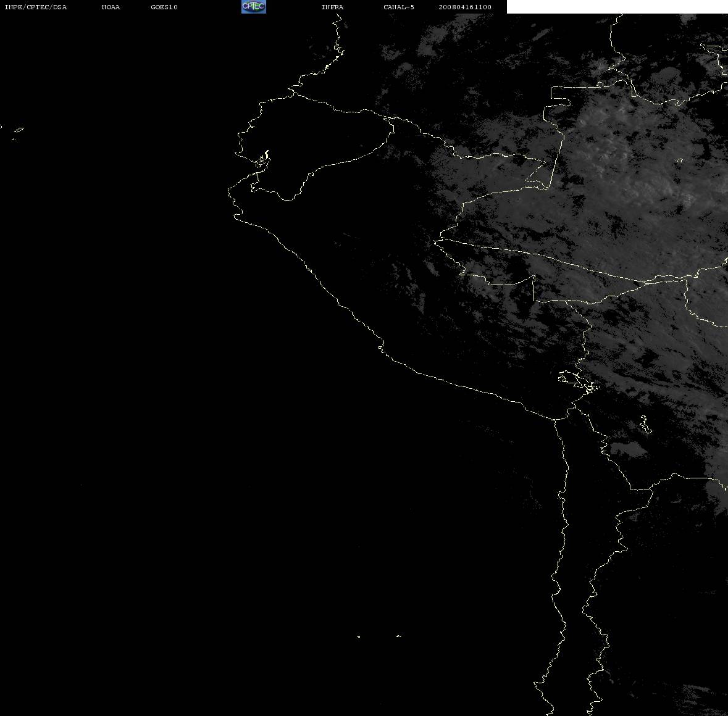Click the GOES10 satellite label
Image resolution: width=728 pixels, height=716 pixels.
[x=164, y=7]
